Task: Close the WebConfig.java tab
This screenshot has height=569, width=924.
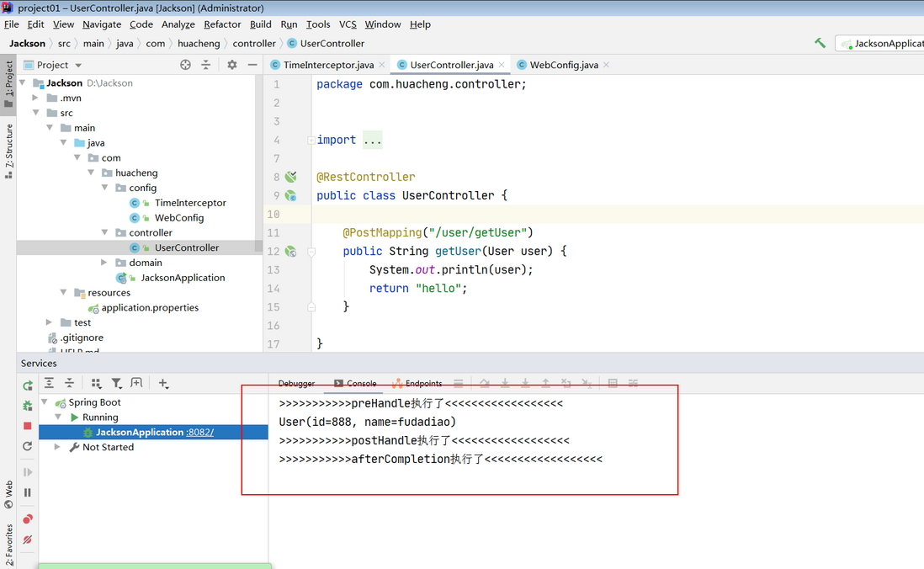Action: (607, 65)
